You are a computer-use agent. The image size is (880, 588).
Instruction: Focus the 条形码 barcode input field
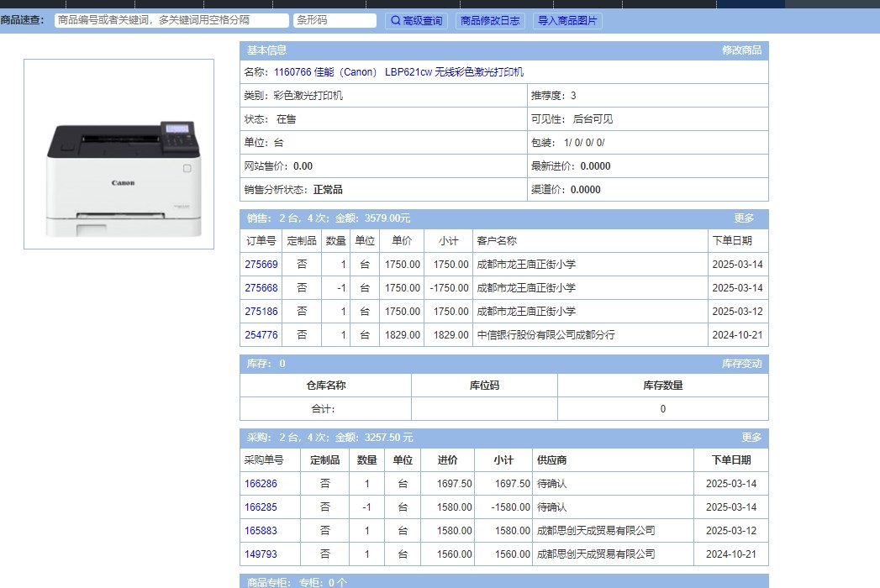coord(335,20)
